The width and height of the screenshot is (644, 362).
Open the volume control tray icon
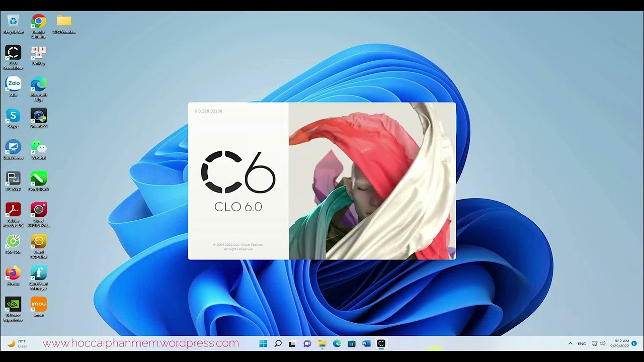click(603, 343)
